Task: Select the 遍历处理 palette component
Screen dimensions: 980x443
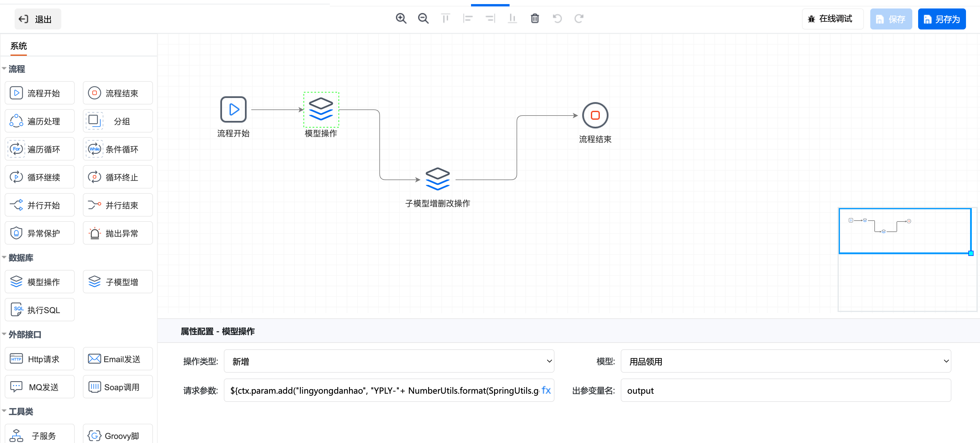Action: [x=40, y=121]
